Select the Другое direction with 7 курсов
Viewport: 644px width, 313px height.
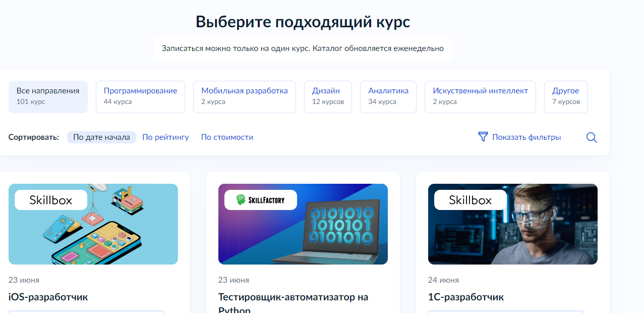(x=565, y=96)
